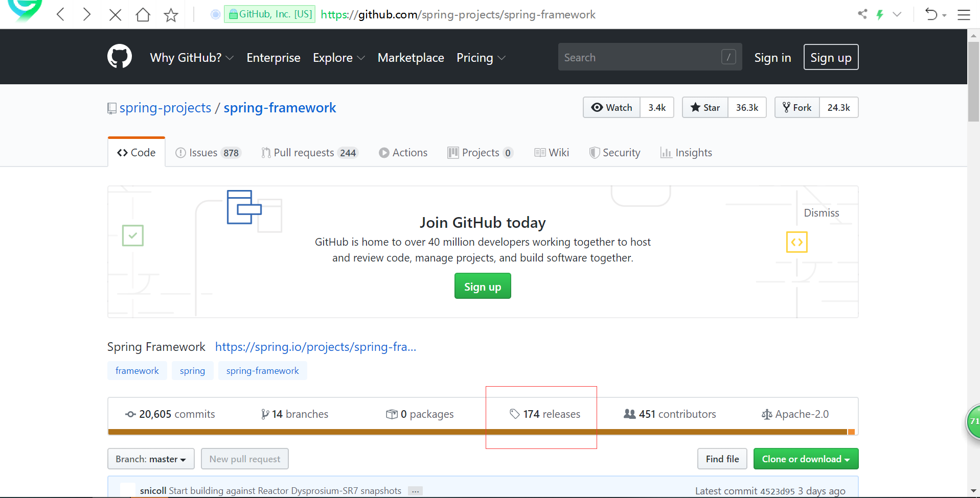Open the browser hamburger menu

pos(964,15)
